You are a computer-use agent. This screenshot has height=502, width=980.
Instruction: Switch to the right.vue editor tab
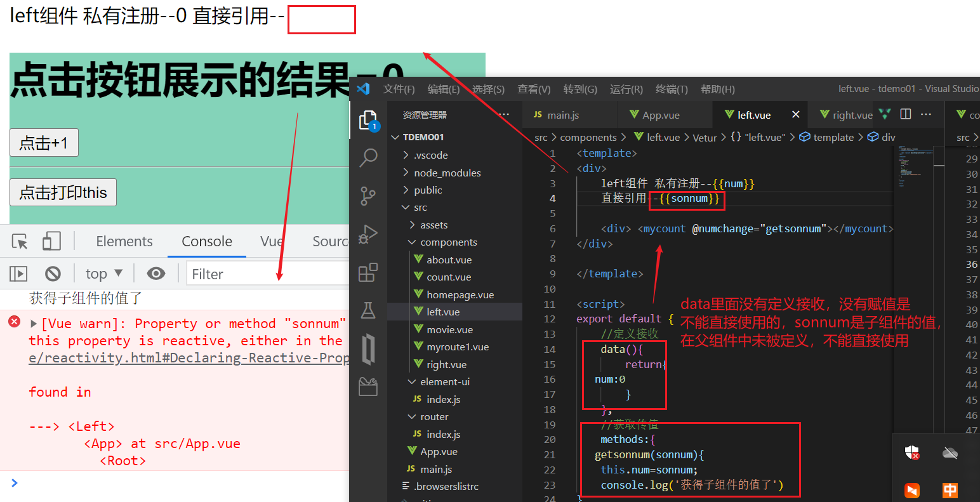pyautogui.click(x=847, y=115)
